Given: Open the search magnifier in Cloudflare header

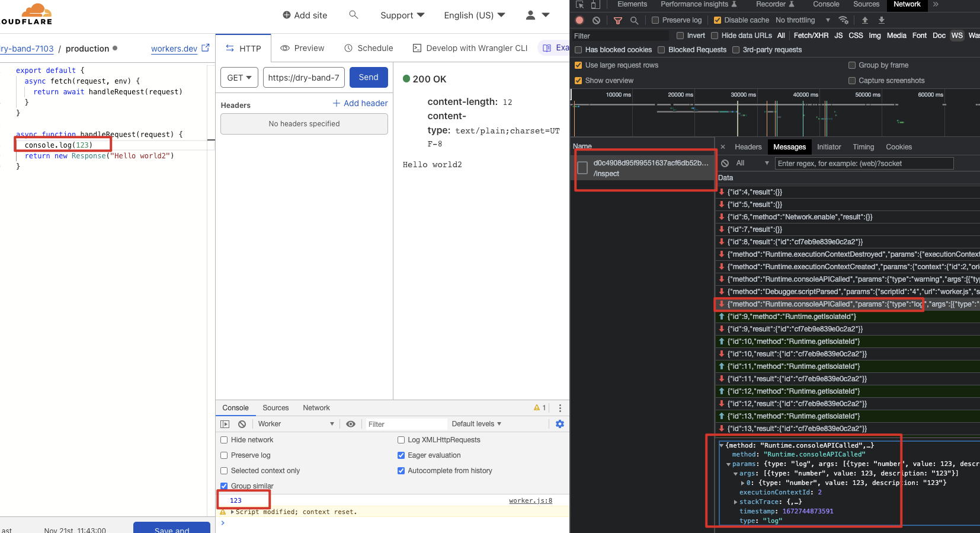Looking at the screenshot, I should [354, 15].
